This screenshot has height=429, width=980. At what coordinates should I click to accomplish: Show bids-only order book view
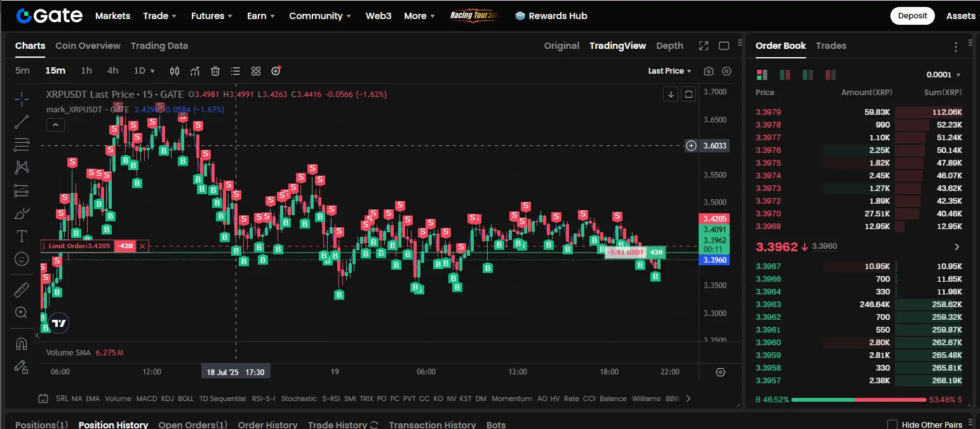click(x=808, y=75)
